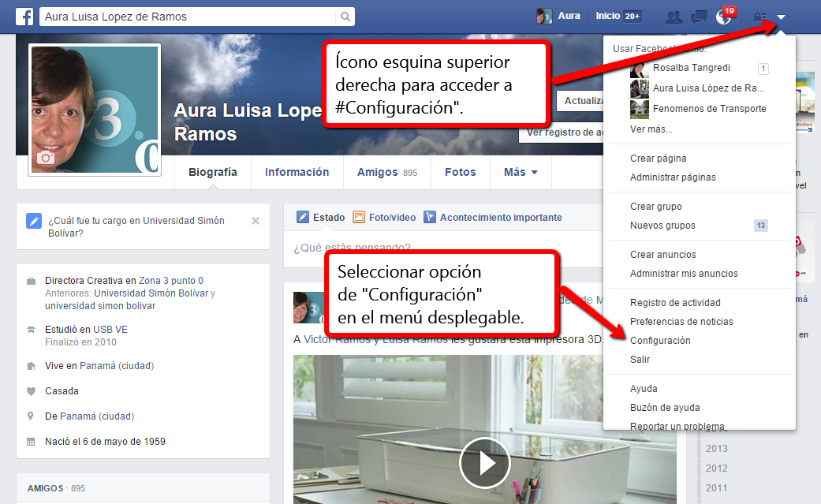Image resolution: width=821 pixels, height=504 pixels.
Task: Open friend requests icon in top bar
Action: [674, 17]
